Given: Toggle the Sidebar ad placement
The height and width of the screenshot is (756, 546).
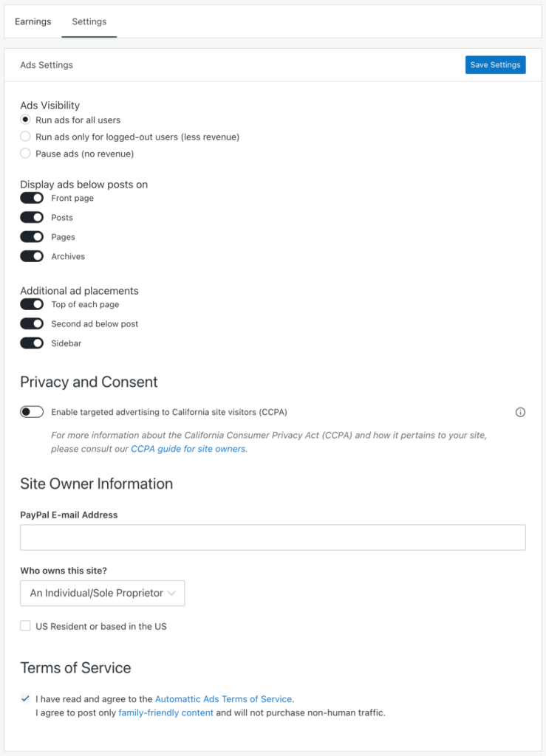Looking at the screenshot, I should click(x=32, y=343).
